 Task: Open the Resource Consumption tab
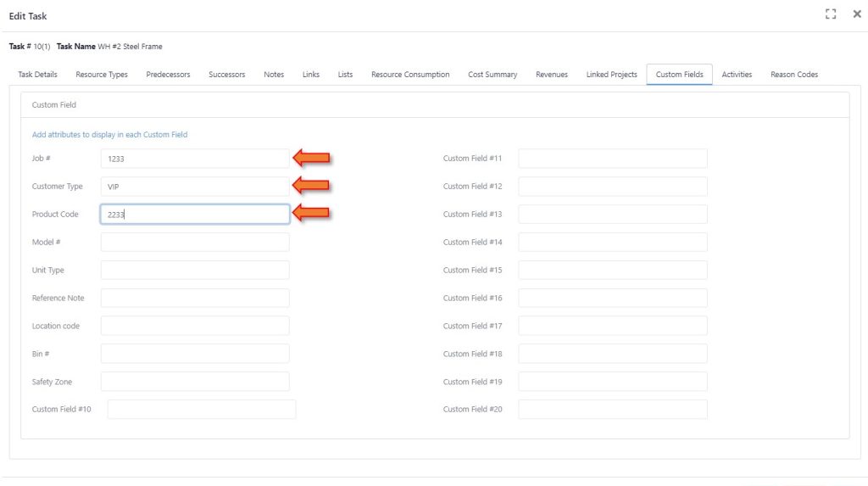coord(410,75)
